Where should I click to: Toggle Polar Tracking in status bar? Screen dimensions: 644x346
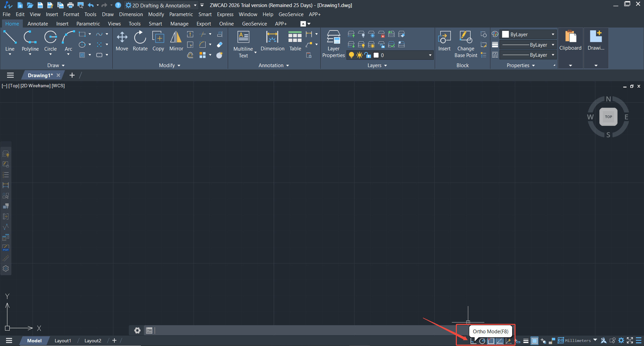pyautogui.click(x=482, y=341)
